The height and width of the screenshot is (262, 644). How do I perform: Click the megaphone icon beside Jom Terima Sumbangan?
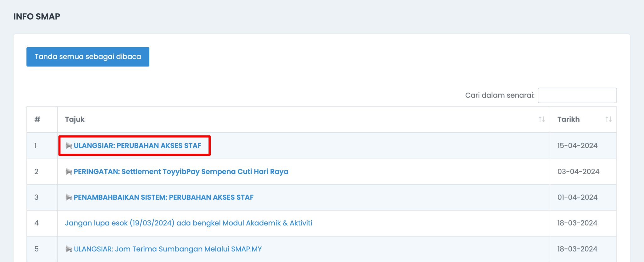point(69,249)
